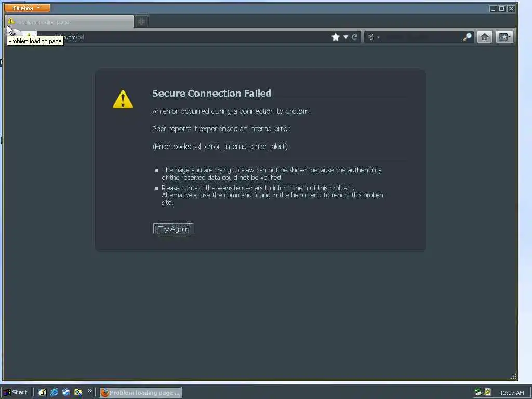Click the ssl_error_internal_error_alert error code text
532x399 pixels.
(240, 147)
